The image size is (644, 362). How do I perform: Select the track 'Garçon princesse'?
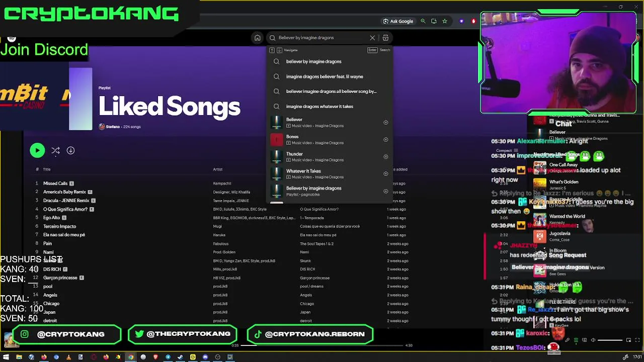[x=60, y=278]
